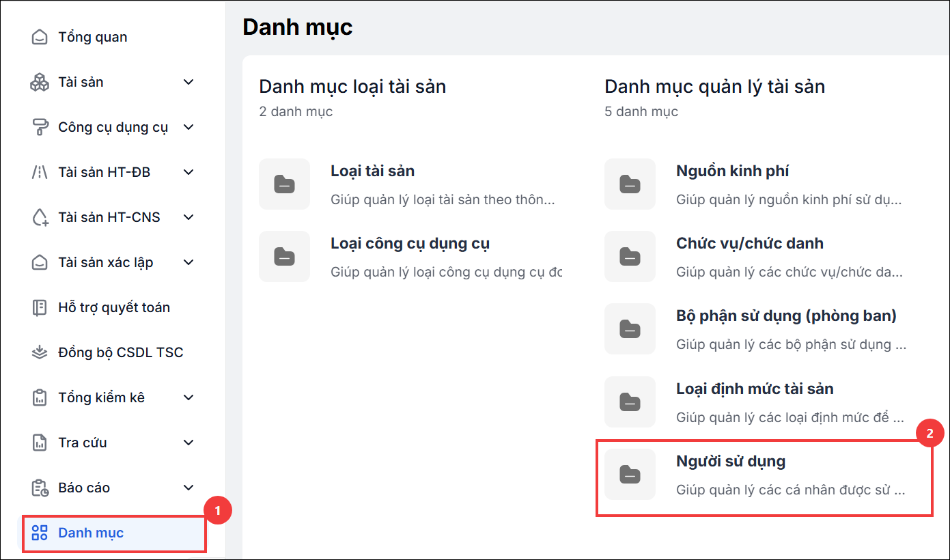Screen dimensions: 950x560
Task: Click description 'Giúp quản lý các loại định mức để'
Action: click(790, 417)
